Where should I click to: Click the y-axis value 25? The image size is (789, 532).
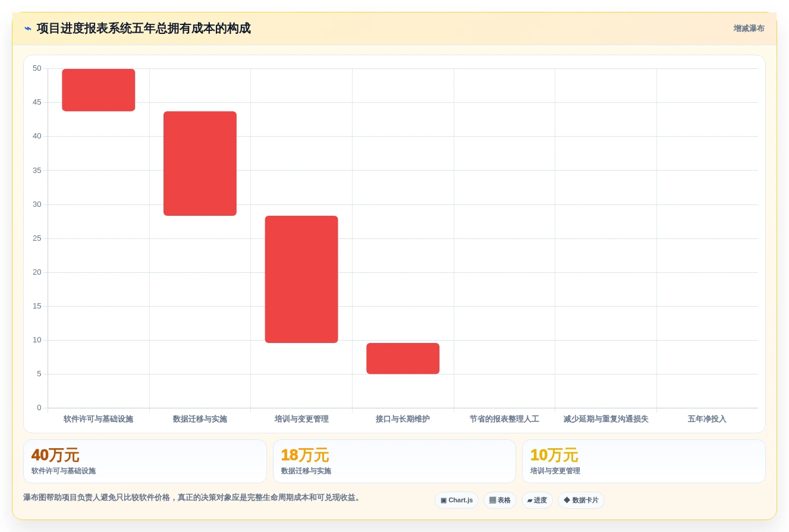pos(37,238)
